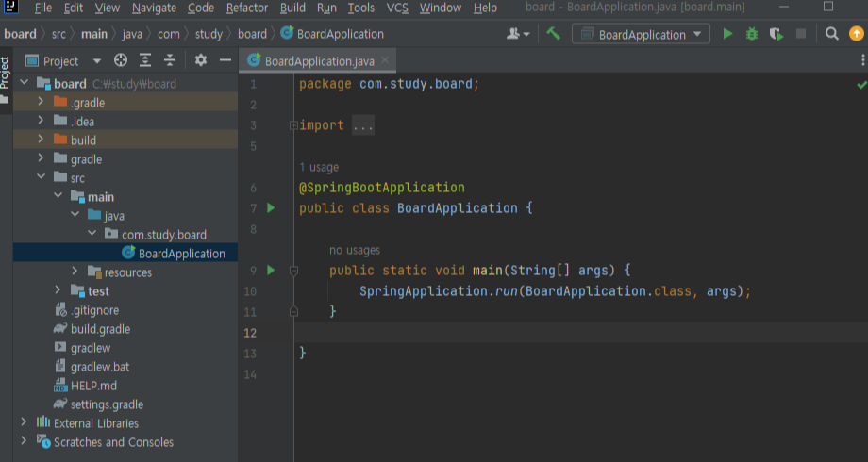868x462 pixels.
Task: Open the Code menu
Action: pos(200,8)
